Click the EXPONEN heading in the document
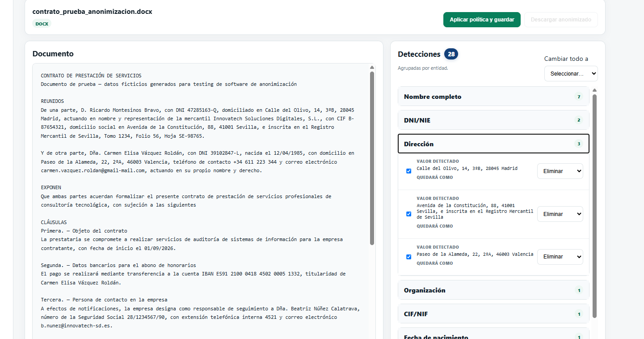The width and height of the screenshot is (644, 339). click(51, 187)
